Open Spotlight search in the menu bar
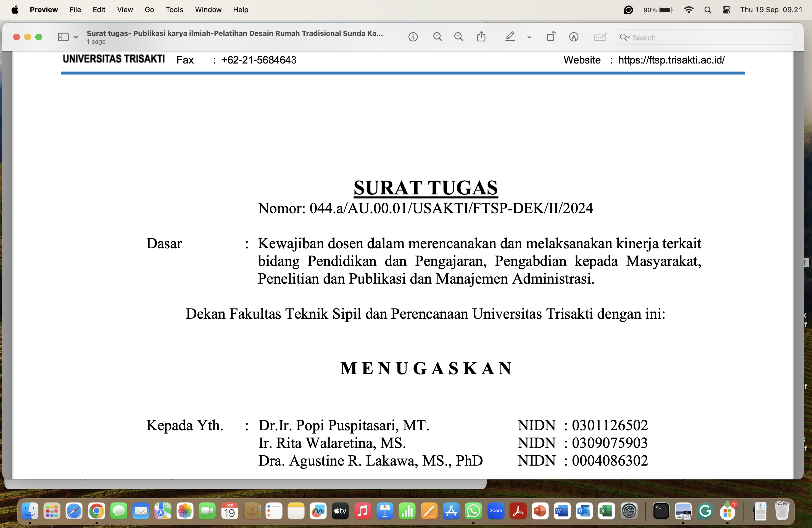This screenshot has height=528, width=812. [708, 10]
